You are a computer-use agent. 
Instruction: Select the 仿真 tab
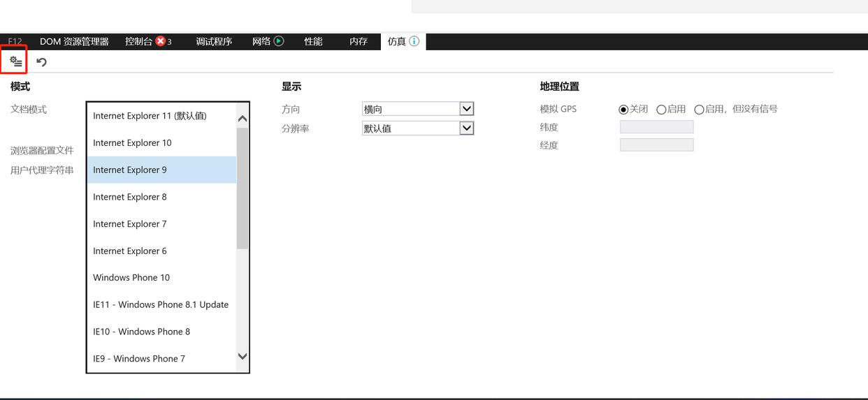pyautogui.click(x=403, y=42)
